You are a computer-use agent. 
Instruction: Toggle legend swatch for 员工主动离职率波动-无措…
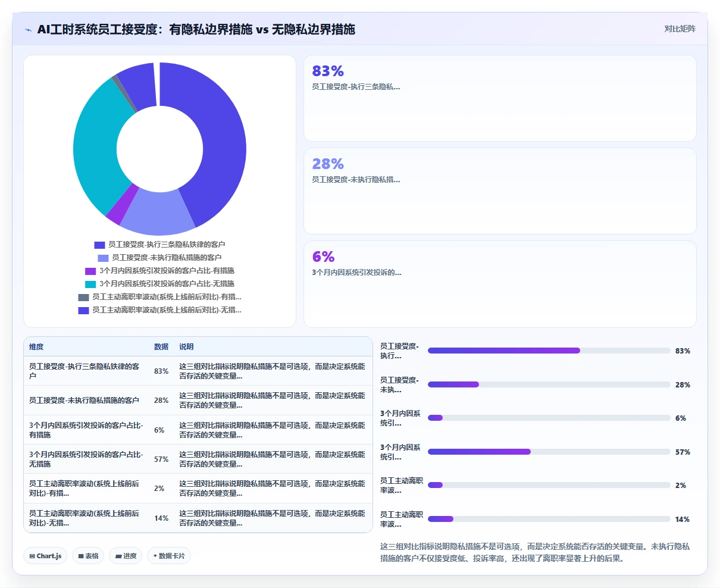(x=83, y=310)
